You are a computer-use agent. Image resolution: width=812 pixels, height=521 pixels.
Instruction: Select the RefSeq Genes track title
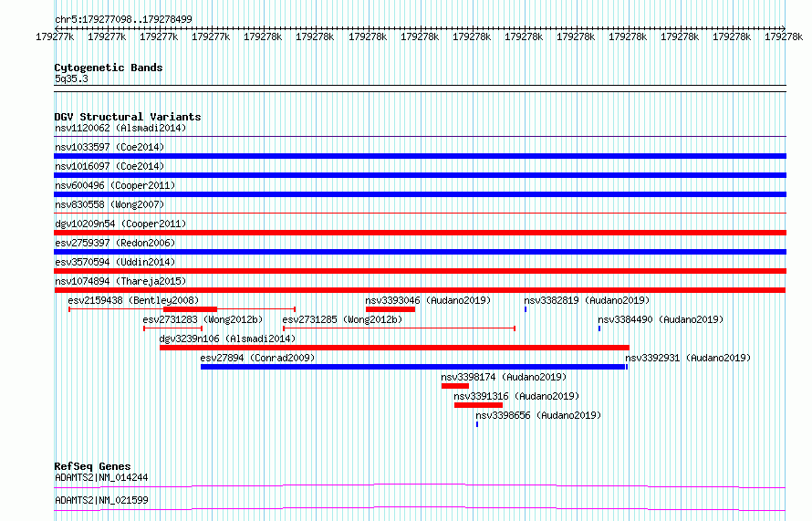click(92, 466)
